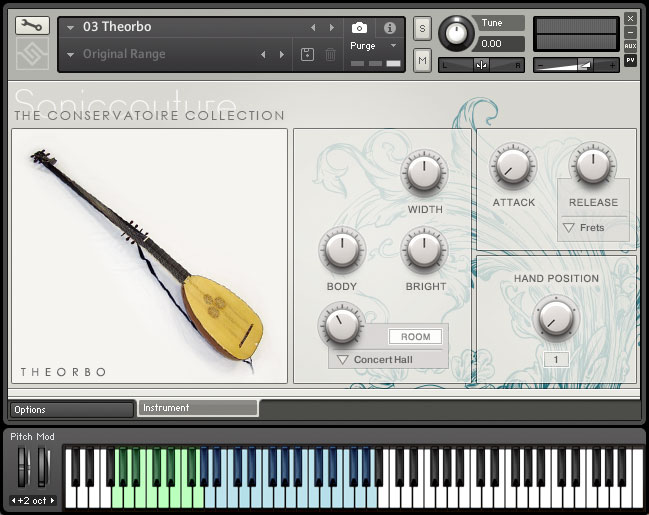
Task: Click the Pitch wheel
Action: pos(23,467)
